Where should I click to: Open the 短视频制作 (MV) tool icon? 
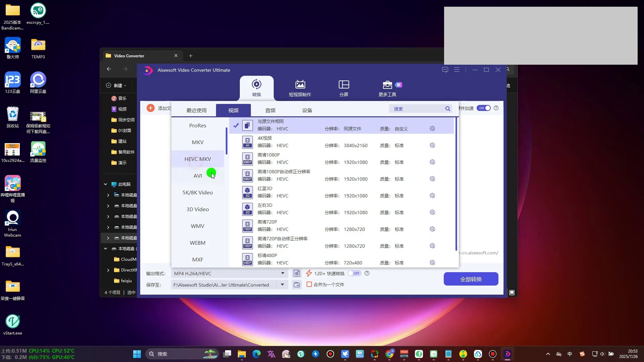300,84
